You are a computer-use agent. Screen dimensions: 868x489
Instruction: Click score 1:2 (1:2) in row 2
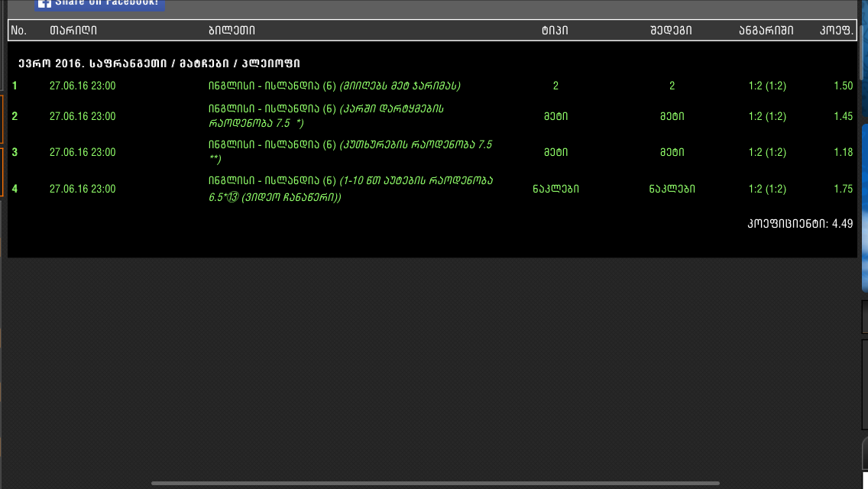pyautogui.click(x=767, y=116)
